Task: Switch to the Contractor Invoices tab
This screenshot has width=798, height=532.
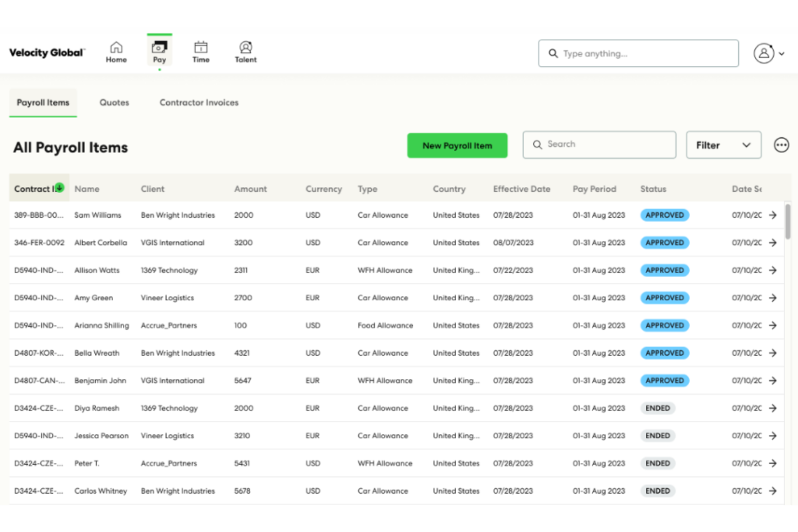Action: coord(199,102)
